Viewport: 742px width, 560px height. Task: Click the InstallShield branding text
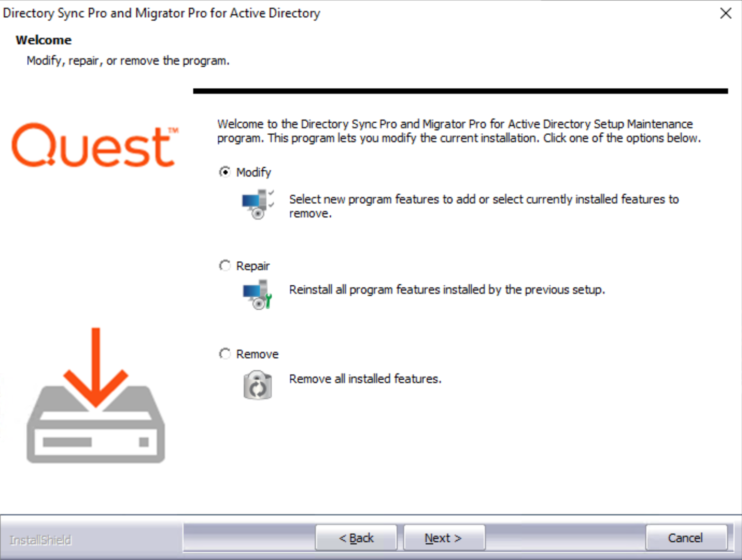(x=41, y=540)
